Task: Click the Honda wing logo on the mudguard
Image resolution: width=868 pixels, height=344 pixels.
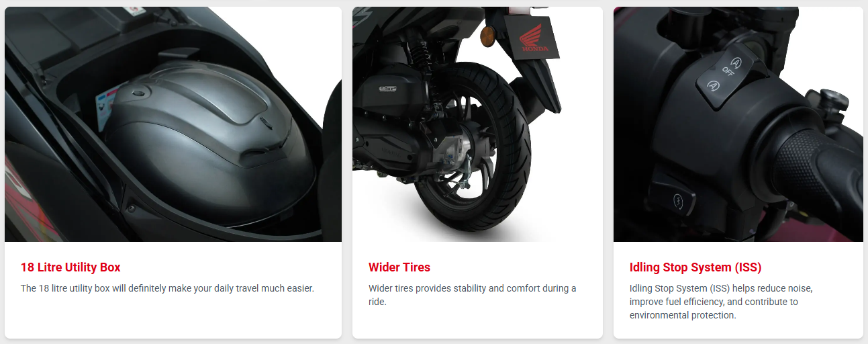Action: (536, 38)
